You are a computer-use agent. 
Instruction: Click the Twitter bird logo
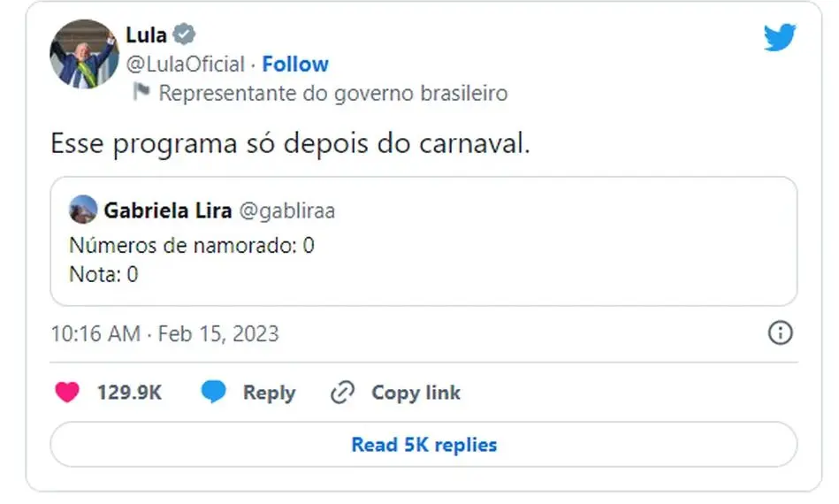pos(780,37)
